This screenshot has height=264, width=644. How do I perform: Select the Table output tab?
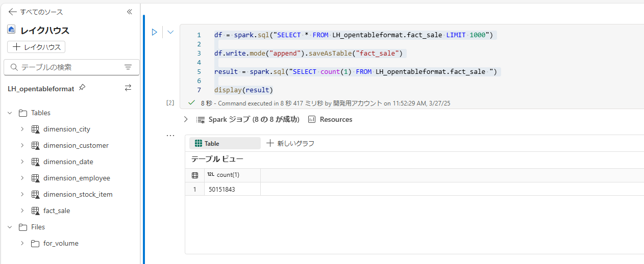pos(225,143)
